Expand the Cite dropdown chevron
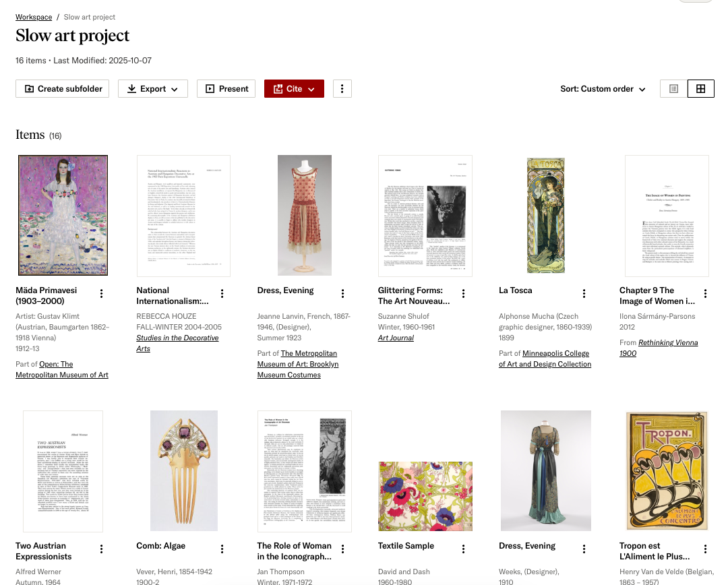Screen dimensions: 728x585 point(311,88)
